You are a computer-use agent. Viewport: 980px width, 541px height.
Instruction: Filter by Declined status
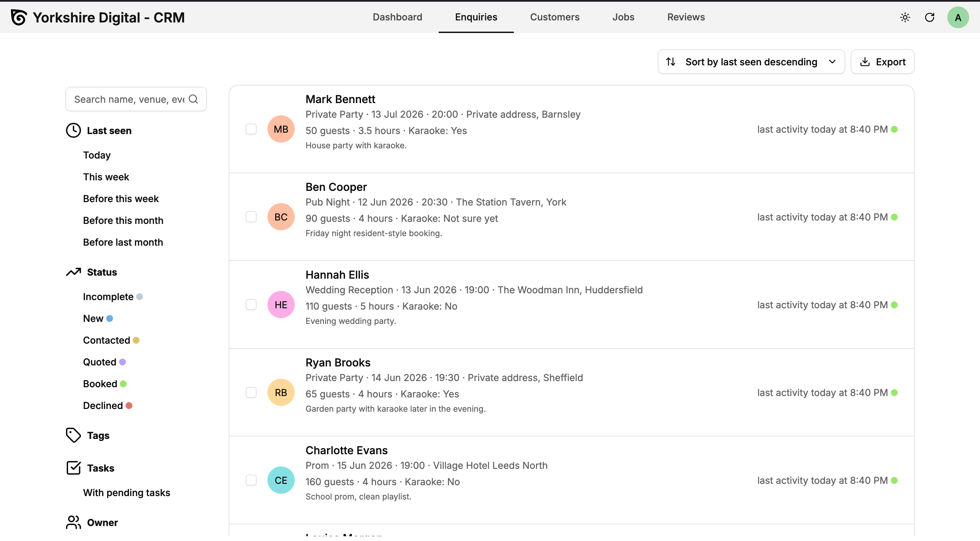pos(108,406)
